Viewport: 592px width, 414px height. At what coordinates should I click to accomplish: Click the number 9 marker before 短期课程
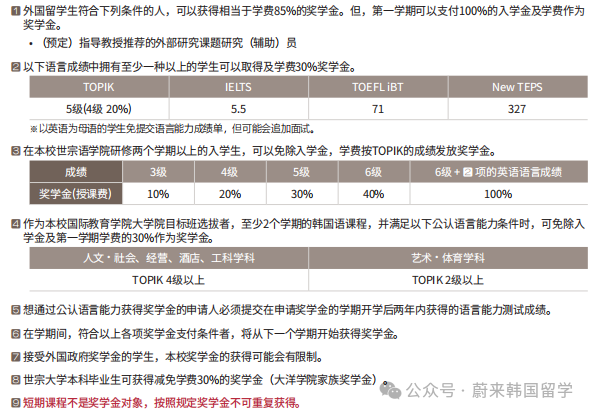coord(15,403)
